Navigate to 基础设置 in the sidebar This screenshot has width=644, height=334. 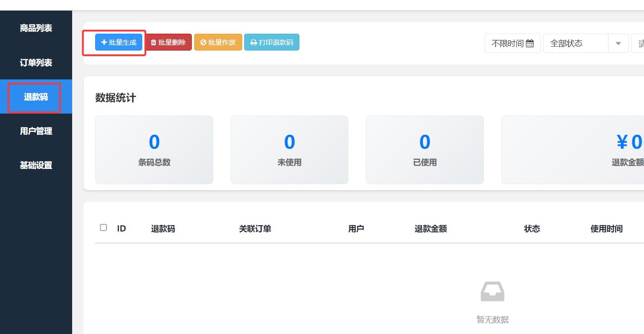point(36,165)
